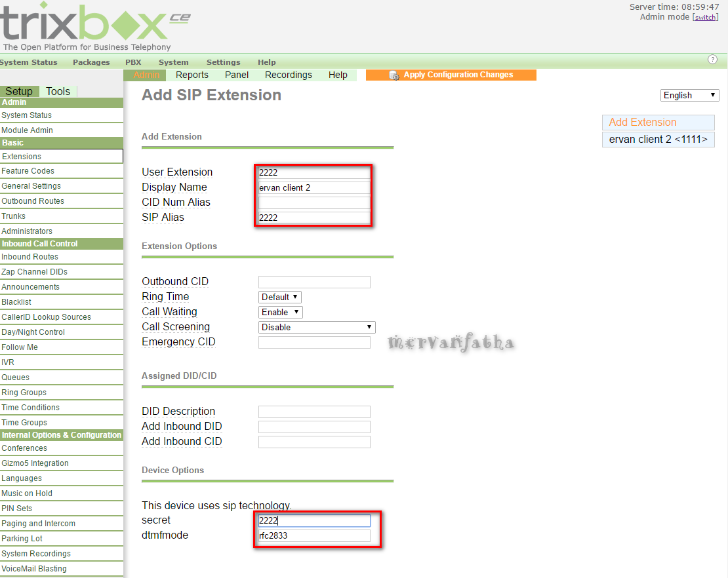
Task: Switch to the Reports tab
Action: pyautogui.click(x=192, y=75)
